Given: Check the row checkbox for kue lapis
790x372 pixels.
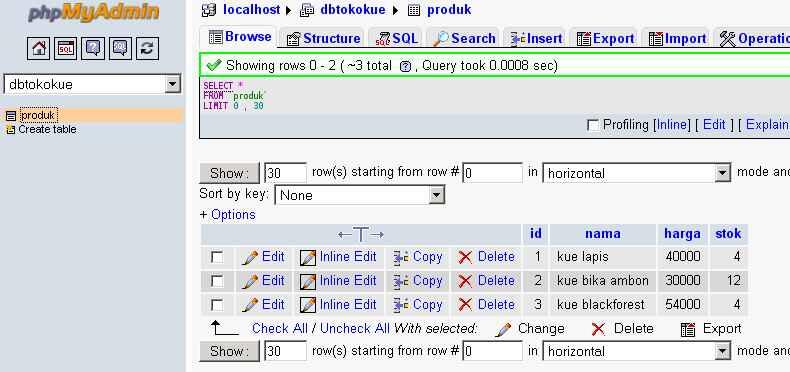Looking at the screenshot, I should [217, 257].
